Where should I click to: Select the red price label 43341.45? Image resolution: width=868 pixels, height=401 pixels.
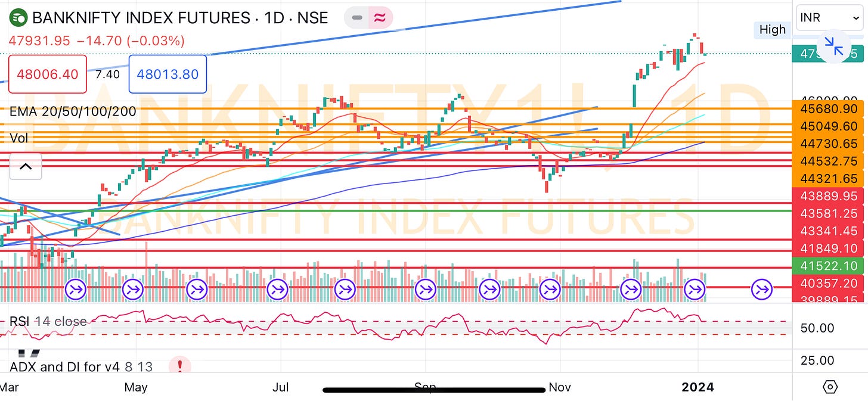(829, 231)
